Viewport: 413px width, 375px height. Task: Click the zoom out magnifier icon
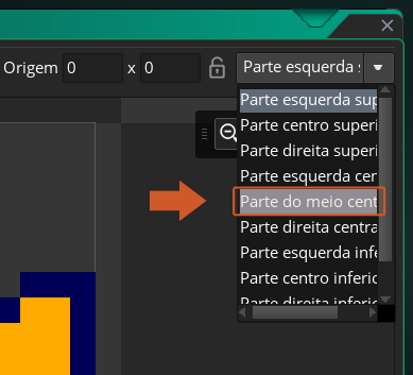click(x=229, y=133)
